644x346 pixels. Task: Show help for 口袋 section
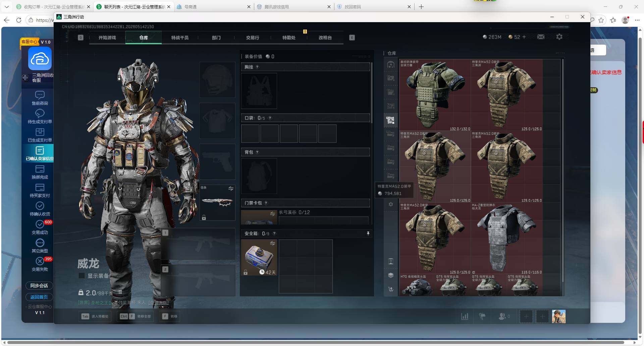[270, 118]
